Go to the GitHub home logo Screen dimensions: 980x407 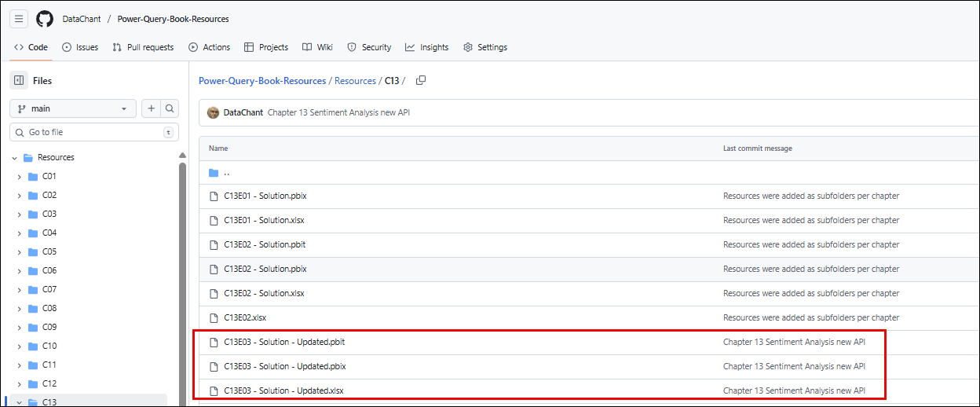pos(45,19)
